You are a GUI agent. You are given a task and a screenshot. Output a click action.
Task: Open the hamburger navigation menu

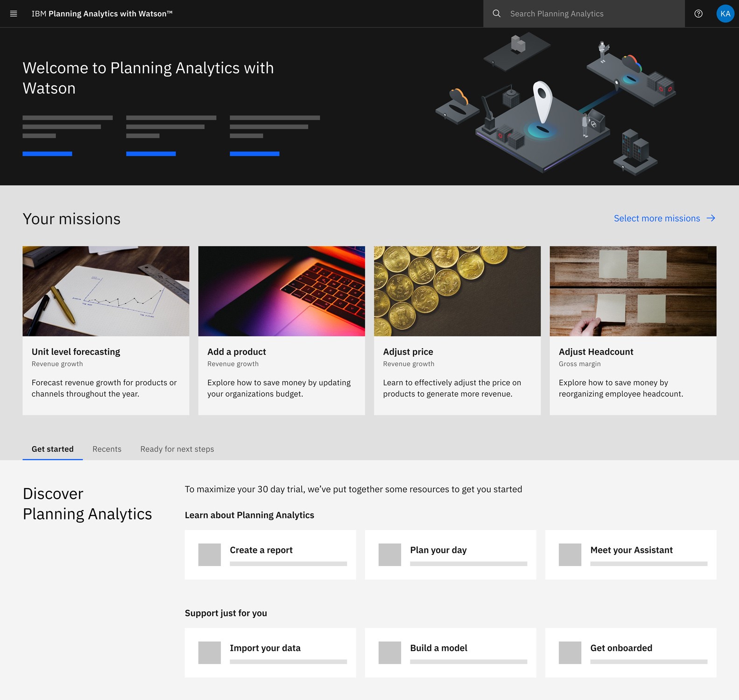14,14
